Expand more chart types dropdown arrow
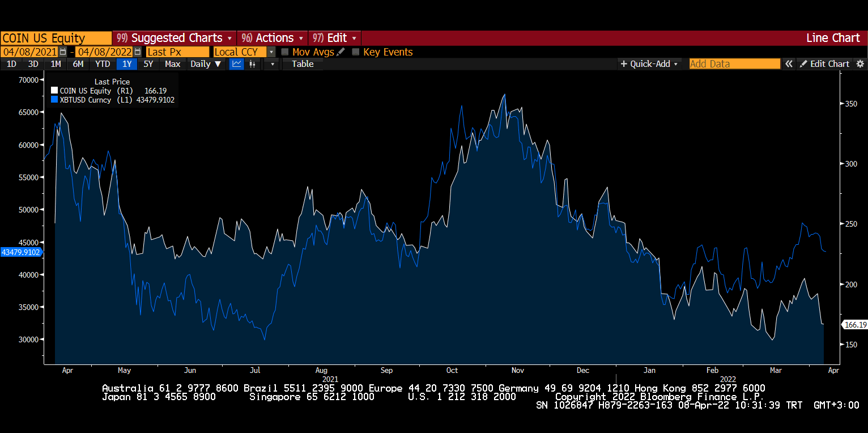Screen dimensions: 868x433 (x=273, y=64)
